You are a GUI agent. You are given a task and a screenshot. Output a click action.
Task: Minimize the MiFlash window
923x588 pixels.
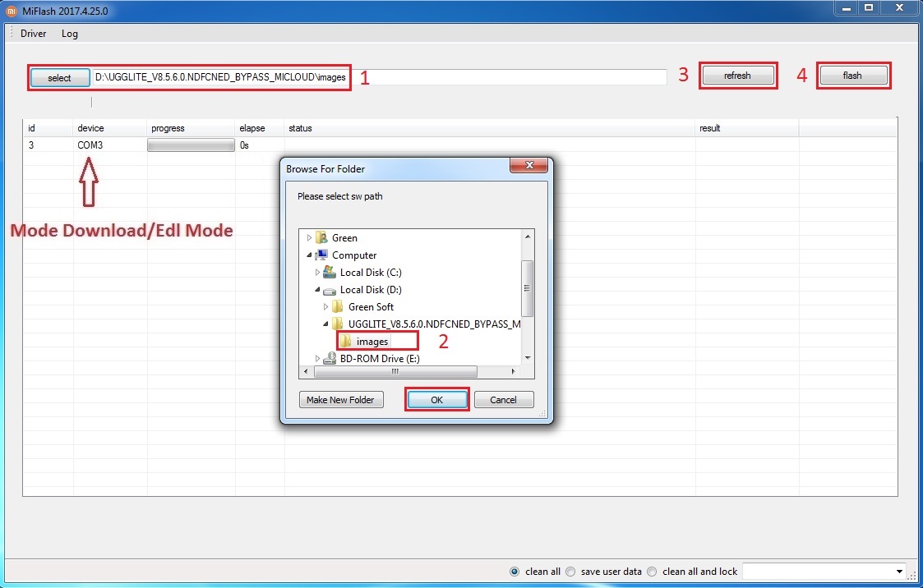click(847, 8)
